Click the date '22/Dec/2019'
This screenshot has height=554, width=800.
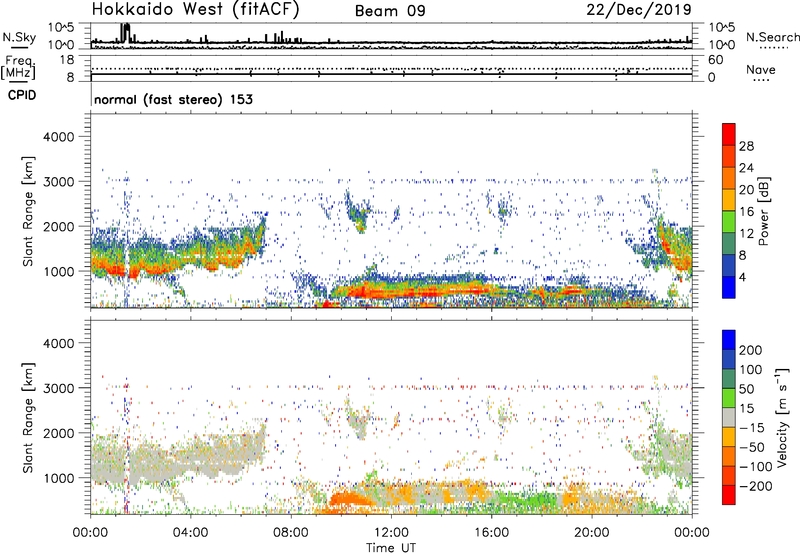click(639, 10)
